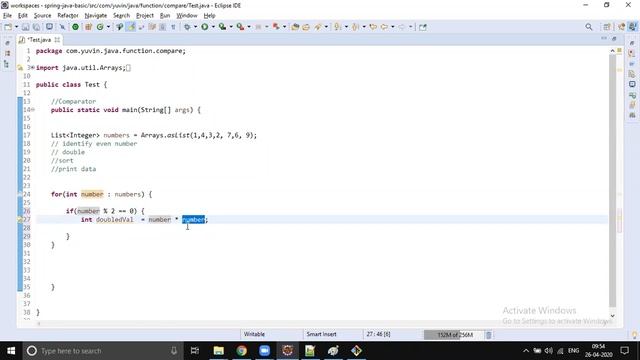Open Chrome from the taskbar

coord(242,351)
